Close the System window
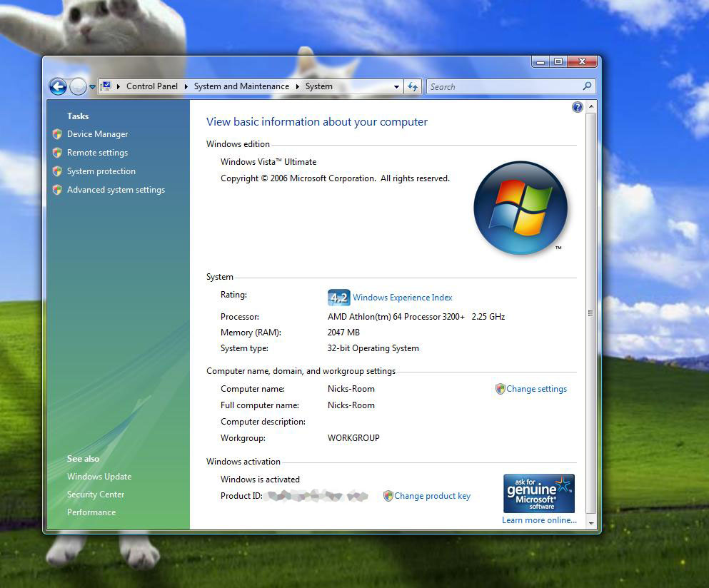The height and width of the screenshot is (588, 709). 583,62
